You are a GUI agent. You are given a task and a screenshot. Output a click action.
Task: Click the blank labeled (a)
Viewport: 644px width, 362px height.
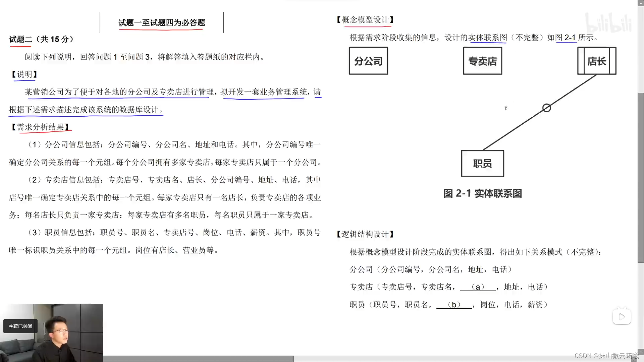pos(478,287)
